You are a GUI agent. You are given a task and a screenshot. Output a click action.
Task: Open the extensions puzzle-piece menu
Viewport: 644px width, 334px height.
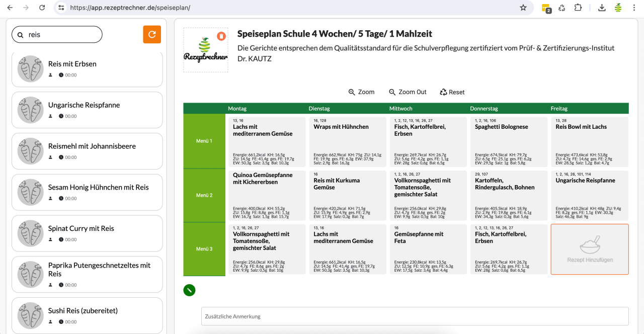[578, 8]
